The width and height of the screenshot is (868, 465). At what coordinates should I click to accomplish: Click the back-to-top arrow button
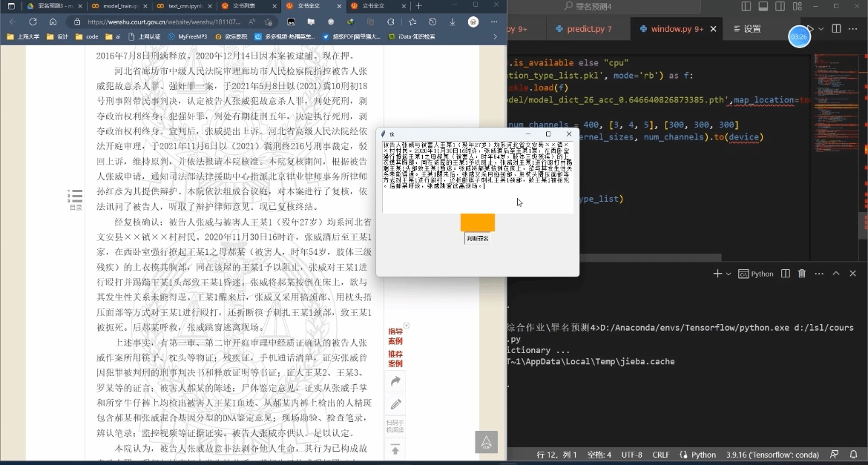point(486,442)
